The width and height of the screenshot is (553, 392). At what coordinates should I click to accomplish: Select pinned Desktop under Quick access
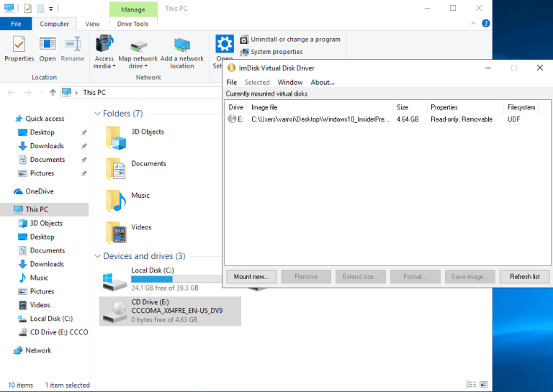coord(42,132)
